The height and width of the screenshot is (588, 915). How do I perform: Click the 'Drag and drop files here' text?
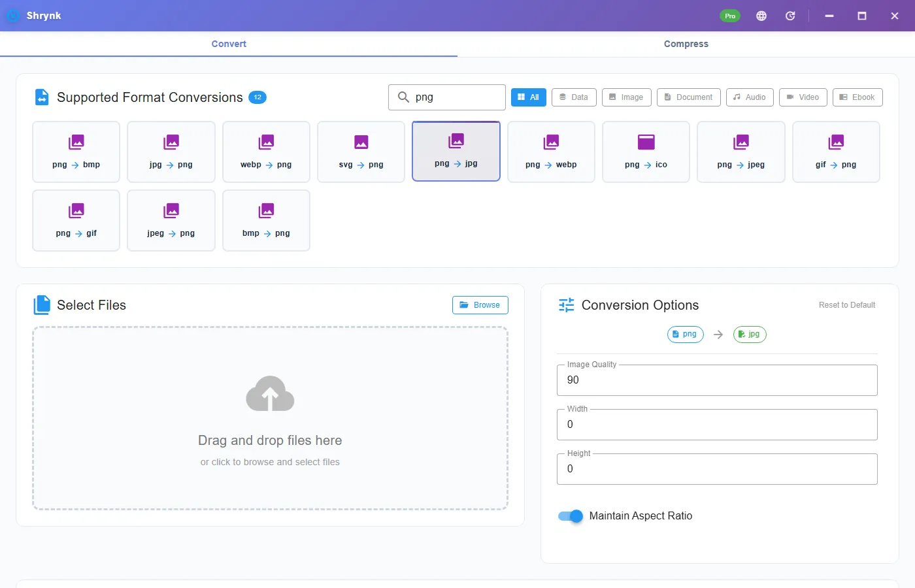tap(270, 440)
